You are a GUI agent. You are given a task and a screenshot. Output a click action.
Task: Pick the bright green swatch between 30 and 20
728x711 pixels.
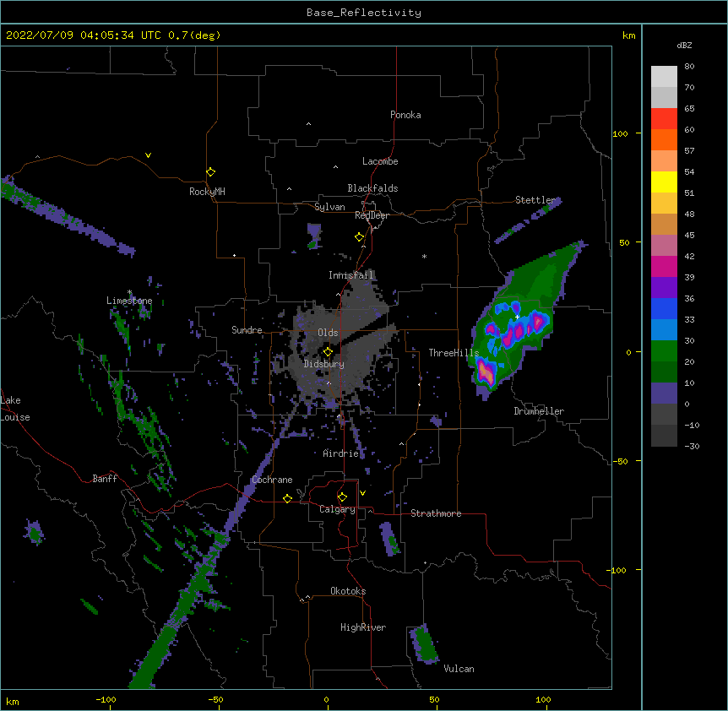(664, 351)
